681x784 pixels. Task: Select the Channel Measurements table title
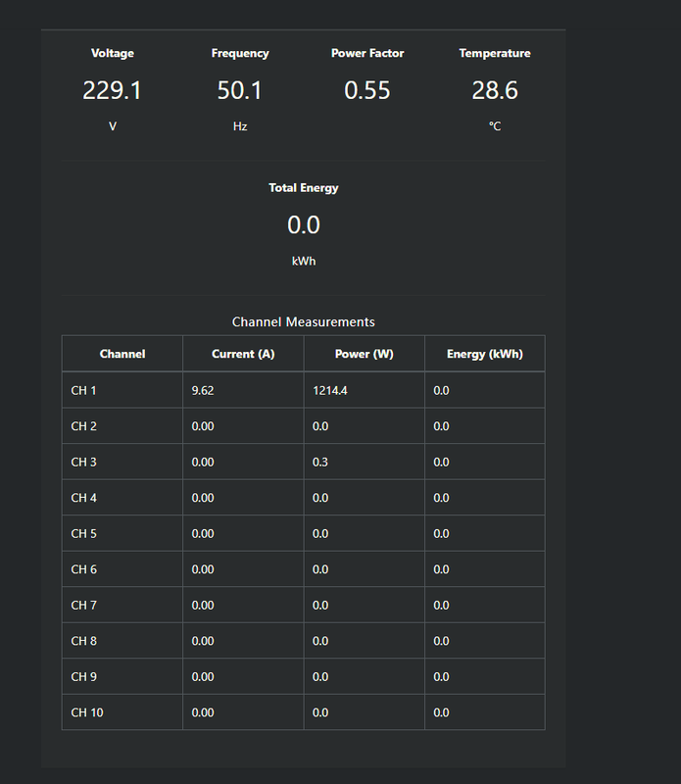point(304,322)
